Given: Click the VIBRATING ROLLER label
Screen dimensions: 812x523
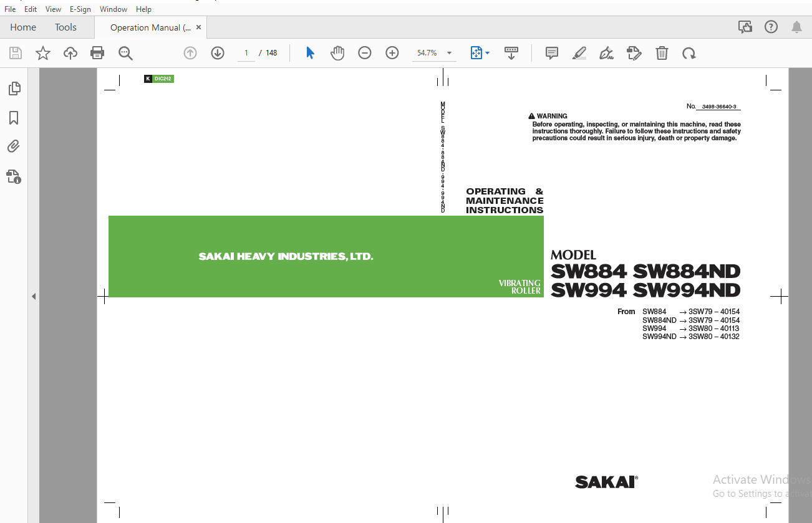Looking at the screenshot, I should [x=520, y=287].
